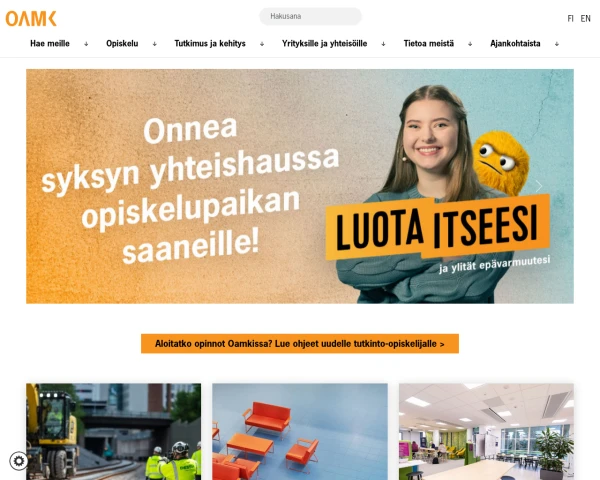600x480 pixels.
Task: Switch language to EN
Action: [x=585, y=18]
